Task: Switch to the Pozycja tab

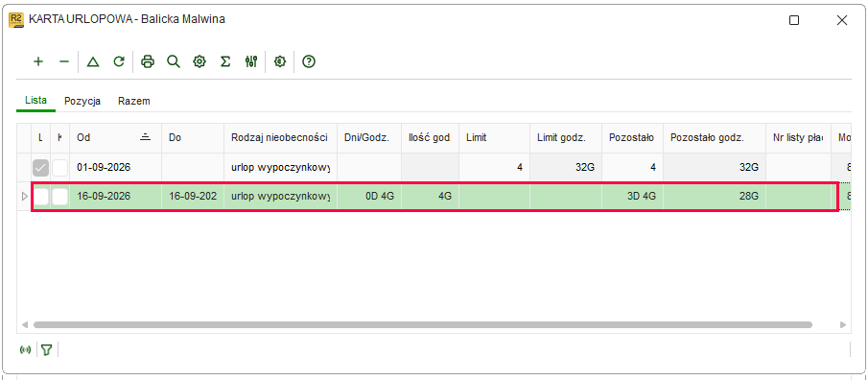Action: coord(82,102)
